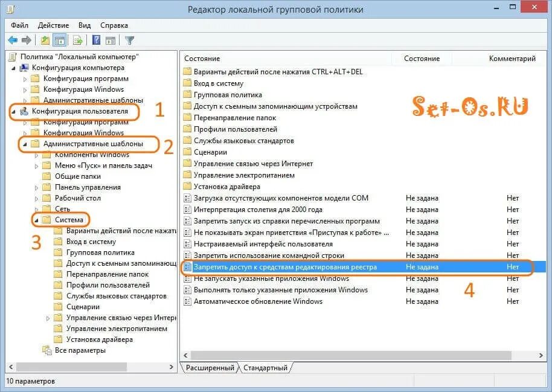Open folder Варианты действий после нажатия CTRL+ALT+DEL

pos(278,72)
